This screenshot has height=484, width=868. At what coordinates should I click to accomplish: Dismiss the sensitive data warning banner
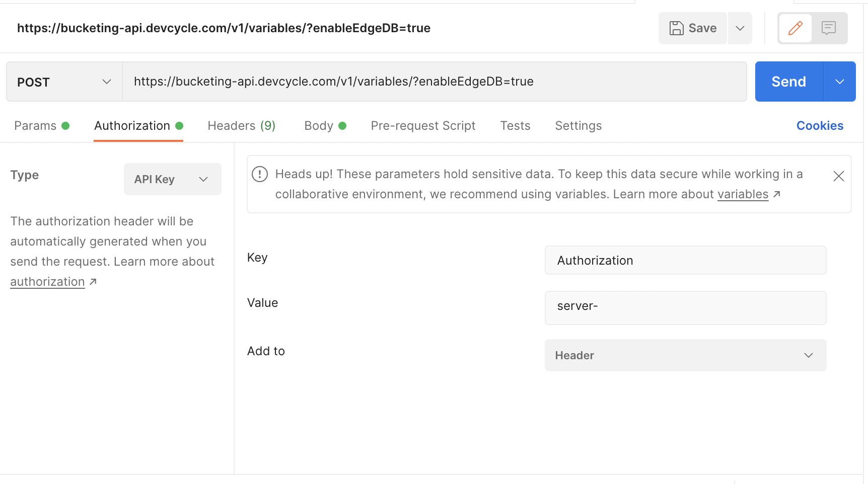tap(838, 176)
